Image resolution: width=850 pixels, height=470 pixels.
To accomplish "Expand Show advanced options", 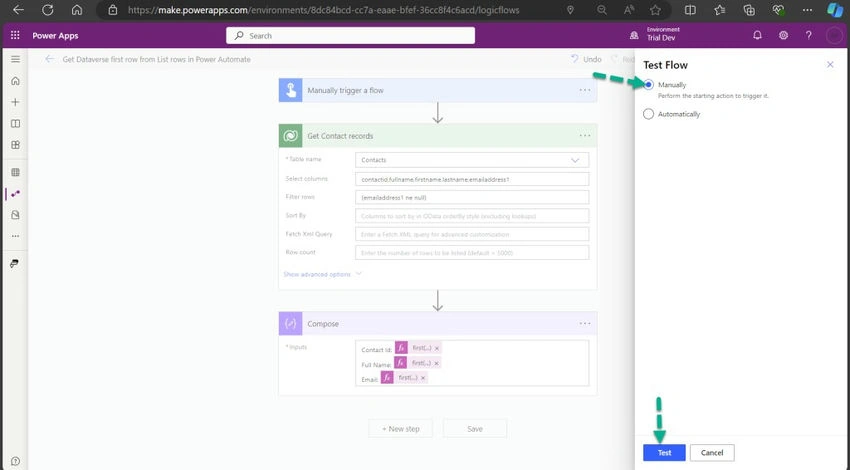I will 322,274.
